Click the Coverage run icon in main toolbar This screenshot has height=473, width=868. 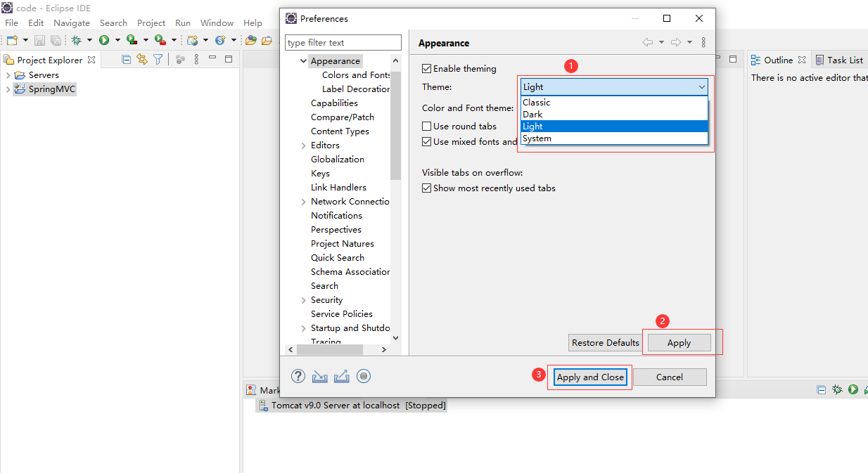point(132,41)
